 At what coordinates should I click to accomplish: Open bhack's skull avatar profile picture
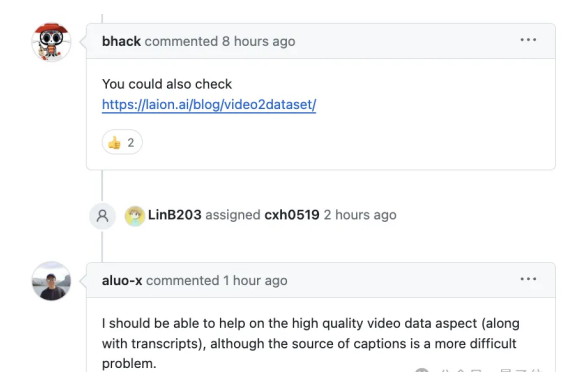[x=51, y=42]
